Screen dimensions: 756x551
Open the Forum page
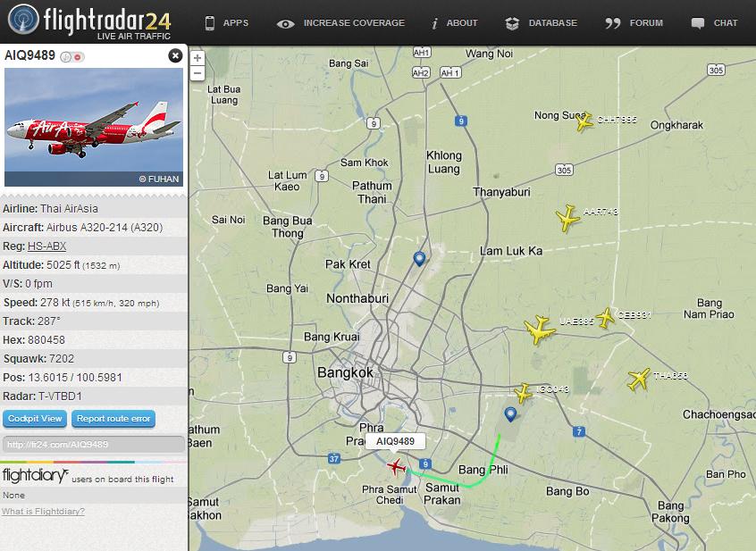(634, 22)
